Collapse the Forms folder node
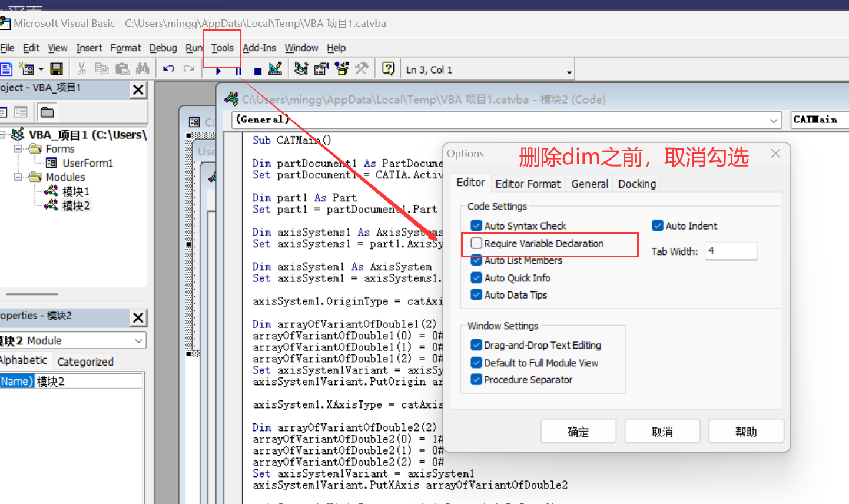849x504 pixels. pyautogui.click(x=18, y=149)
